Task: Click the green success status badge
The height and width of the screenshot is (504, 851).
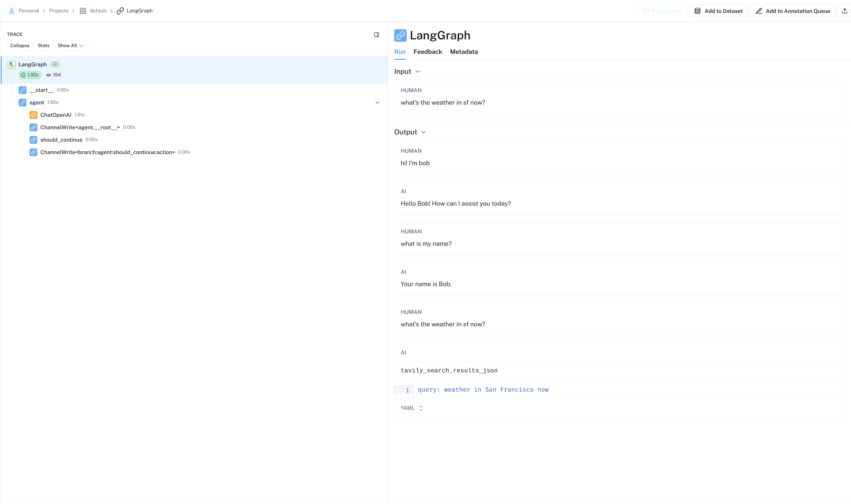Action: [x=55, y=64]
